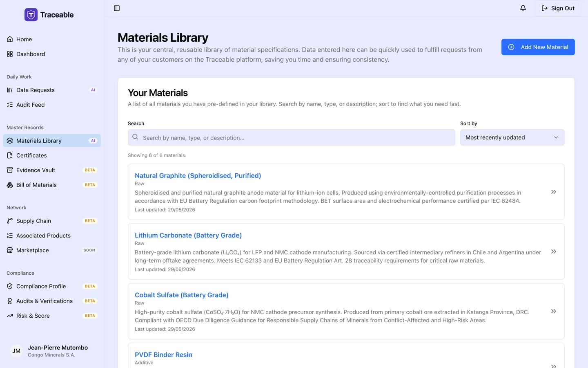Expand the Natural Graphite card arrow

554,192
